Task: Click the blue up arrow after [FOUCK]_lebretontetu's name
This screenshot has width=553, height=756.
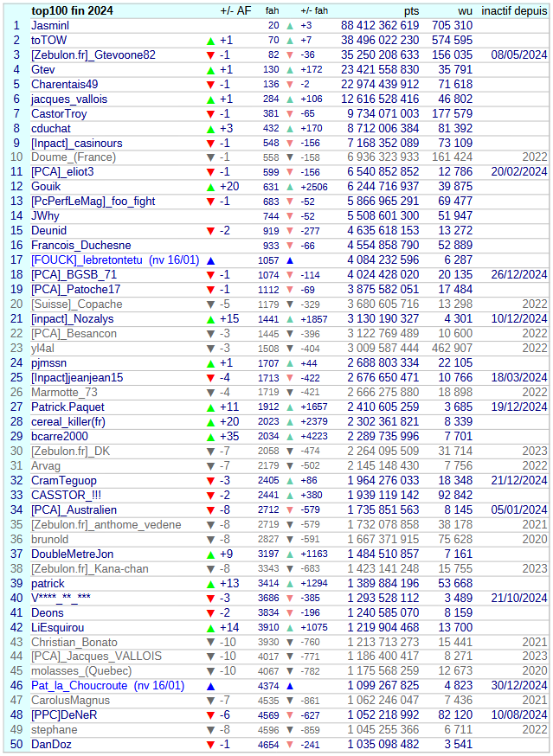Action: (210, 260)
